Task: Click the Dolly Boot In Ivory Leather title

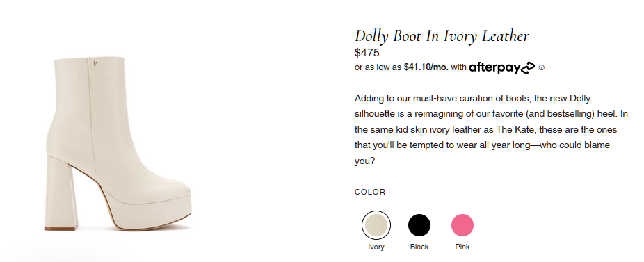Action: click(x=442, y=36)
